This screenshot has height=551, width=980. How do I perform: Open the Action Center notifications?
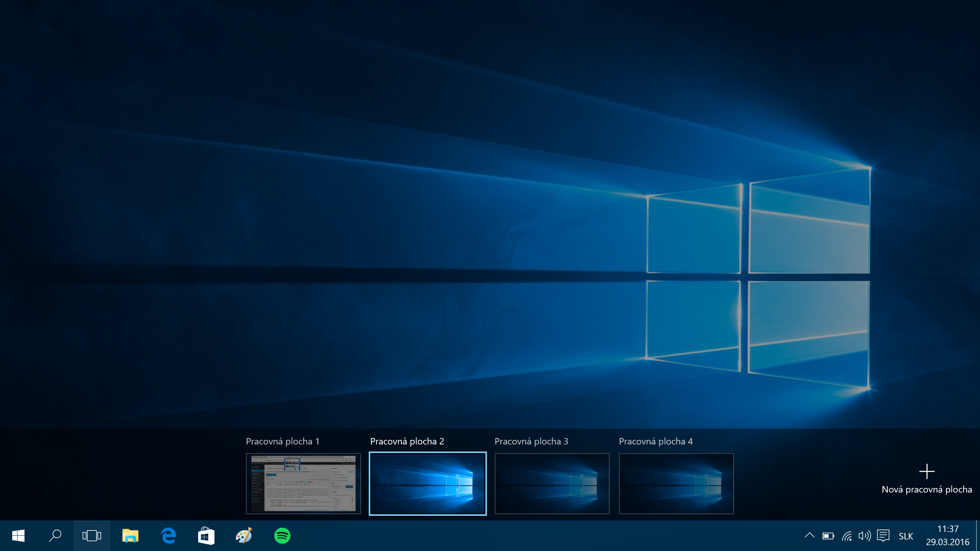pos(883,536)
